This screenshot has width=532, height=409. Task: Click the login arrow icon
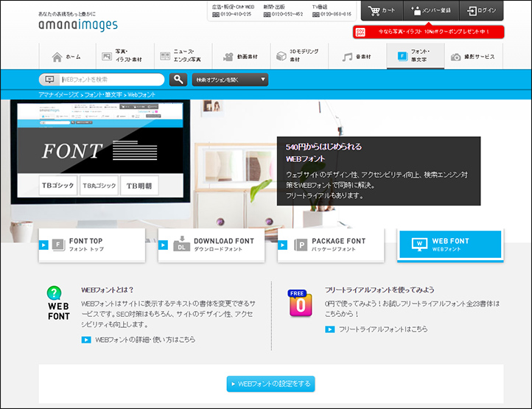pos(472,11)
